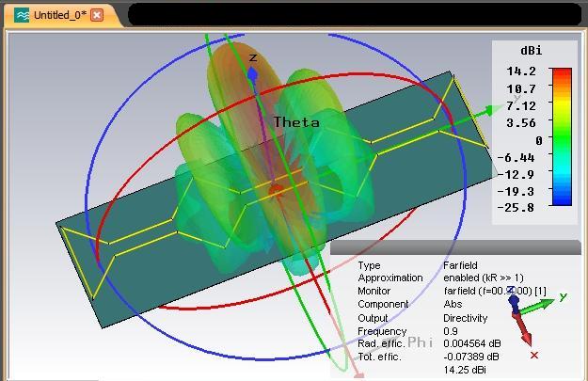Image resolution: width=588 pixels, height=381 pixels.
Task: Close the Untitled_0* tab
Action: click(x=97, y=15)
